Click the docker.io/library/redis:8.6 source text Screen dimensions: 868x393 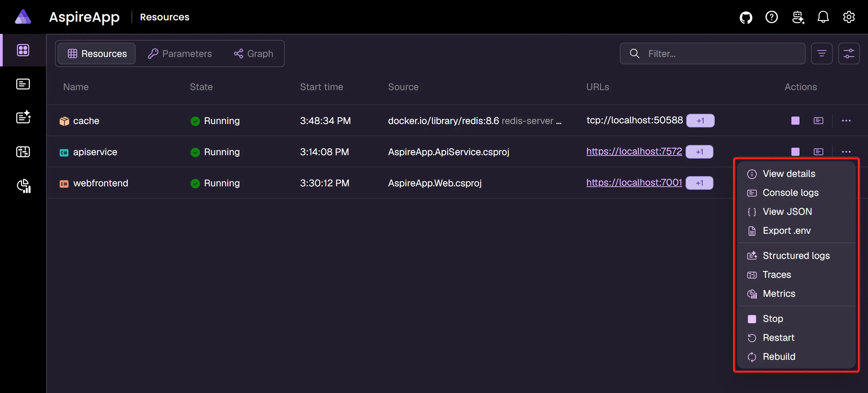(x=443, y=121)
